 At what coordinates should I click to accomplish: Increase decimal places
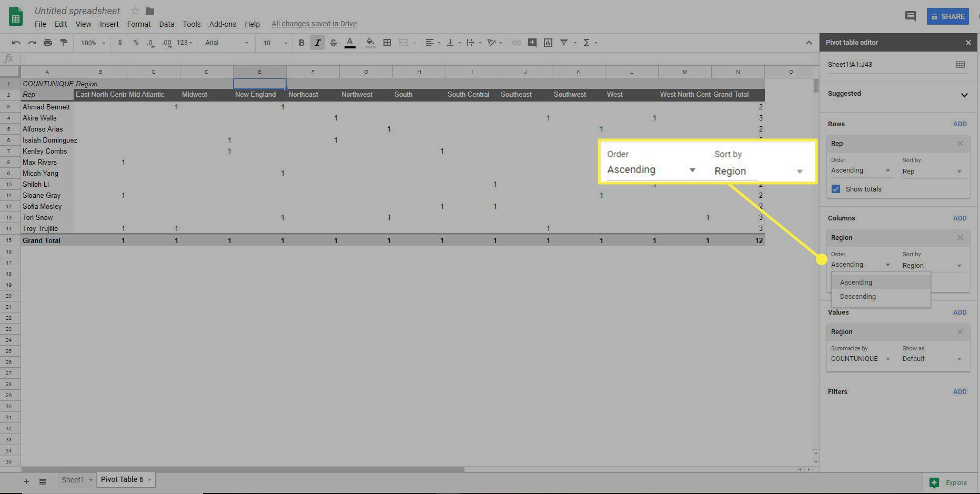coord(167,43)
